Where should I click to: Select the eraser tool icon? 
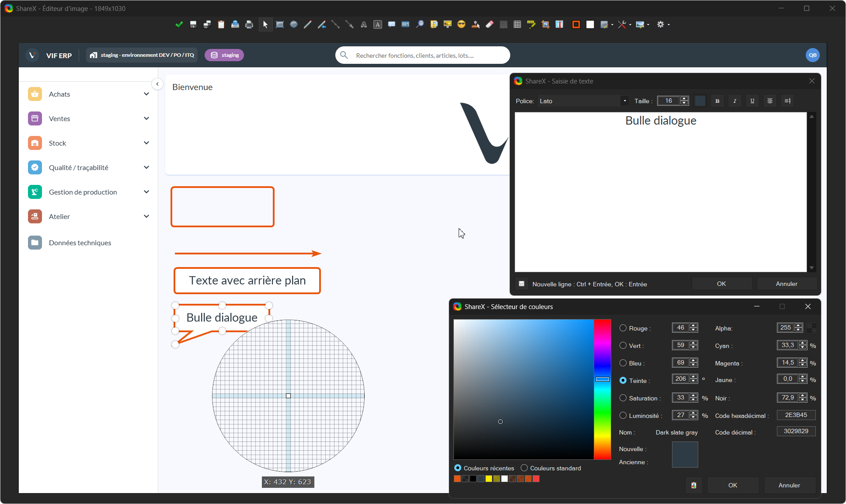[490, 24]
